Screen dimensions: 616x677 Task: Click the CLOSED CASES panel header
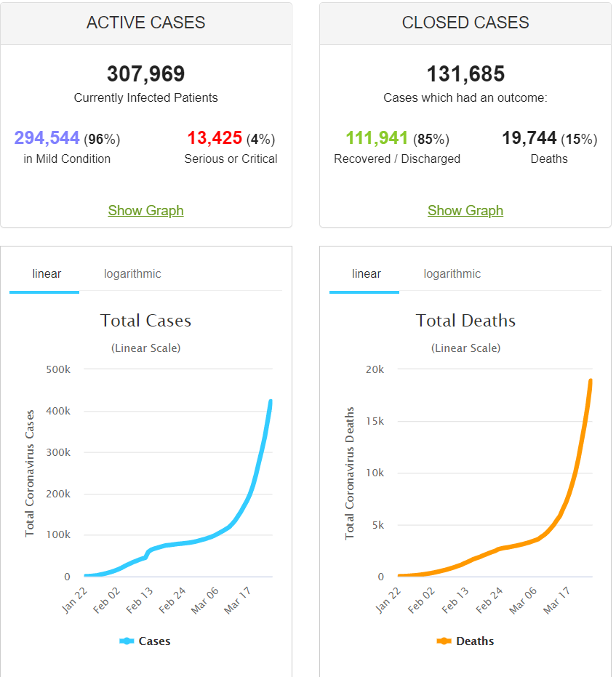click(x=465, y=23)
